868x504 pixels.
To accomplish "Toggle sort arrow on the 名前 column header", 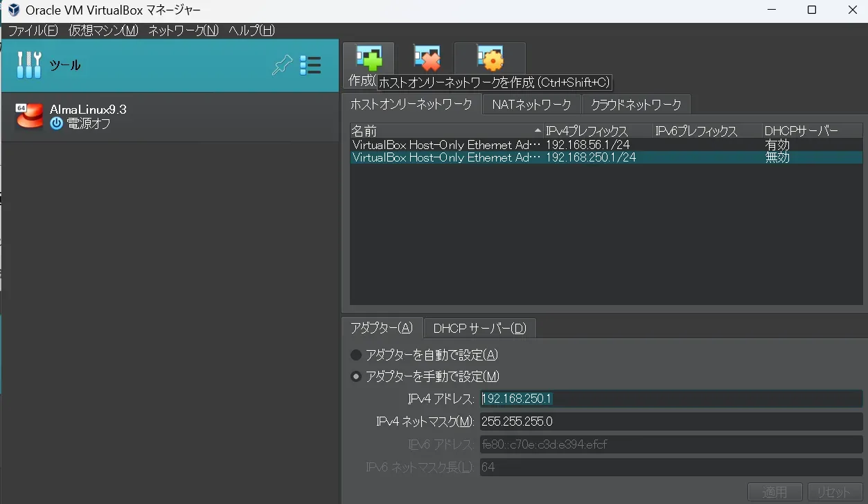I will click(538, 131).
